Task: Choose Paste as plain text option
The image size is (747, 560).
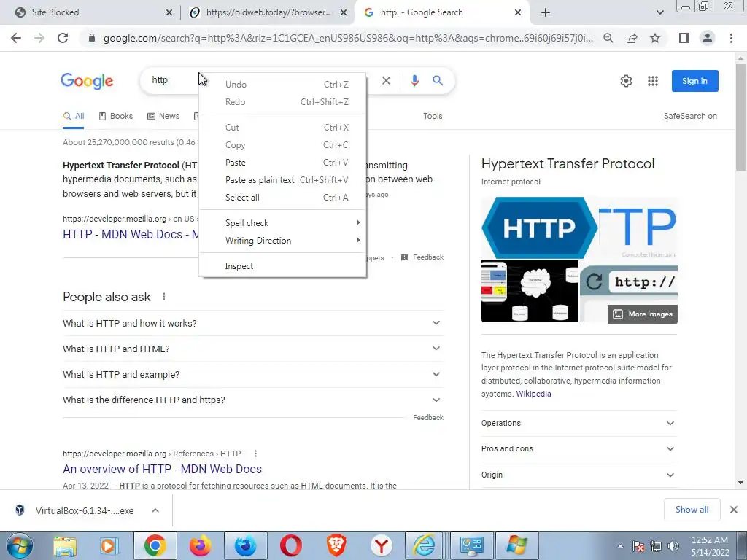Action: 283,180
